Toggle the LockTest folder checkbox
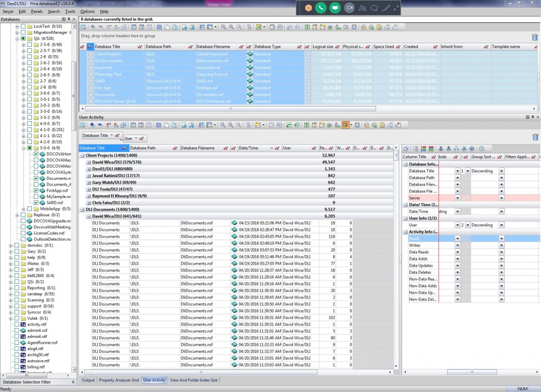Screen dimensions: 541x392 tap(23, 26)
